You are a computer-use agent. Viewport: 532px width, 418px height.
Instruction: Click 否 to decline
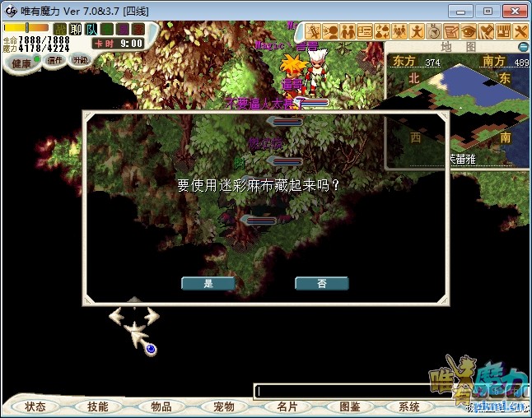(321, 283)
